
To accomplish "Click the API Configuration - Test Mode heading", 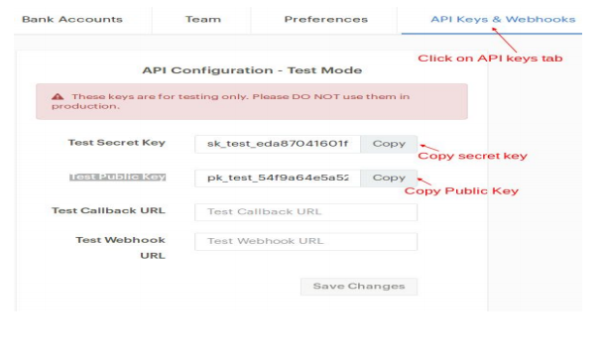I will (x=252, y=70).
